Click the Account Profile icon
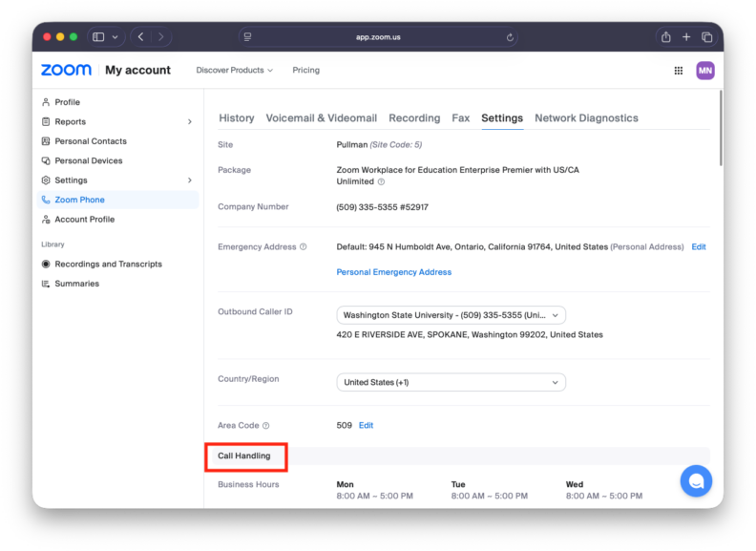 click(46, 220)
